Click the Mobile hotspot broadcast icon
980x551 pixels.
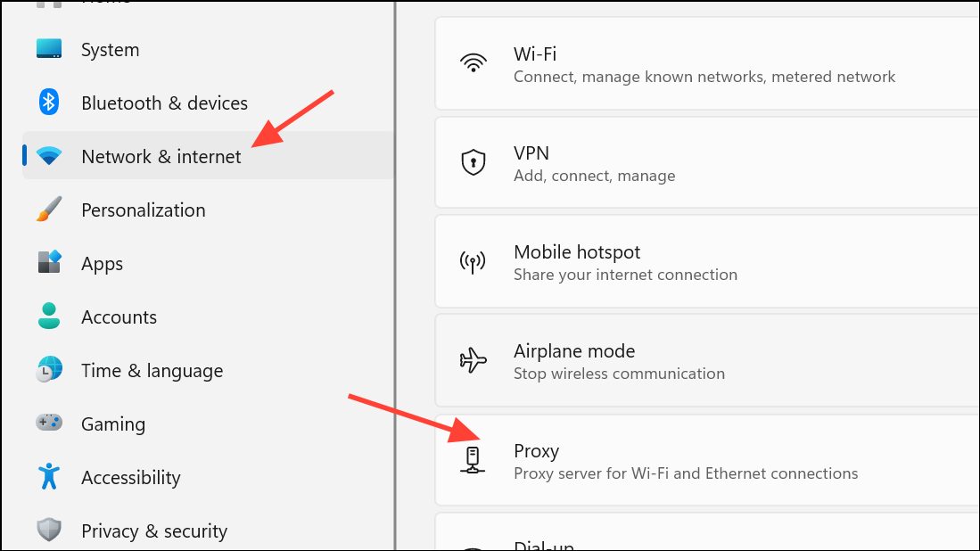[x=474, y=261]
